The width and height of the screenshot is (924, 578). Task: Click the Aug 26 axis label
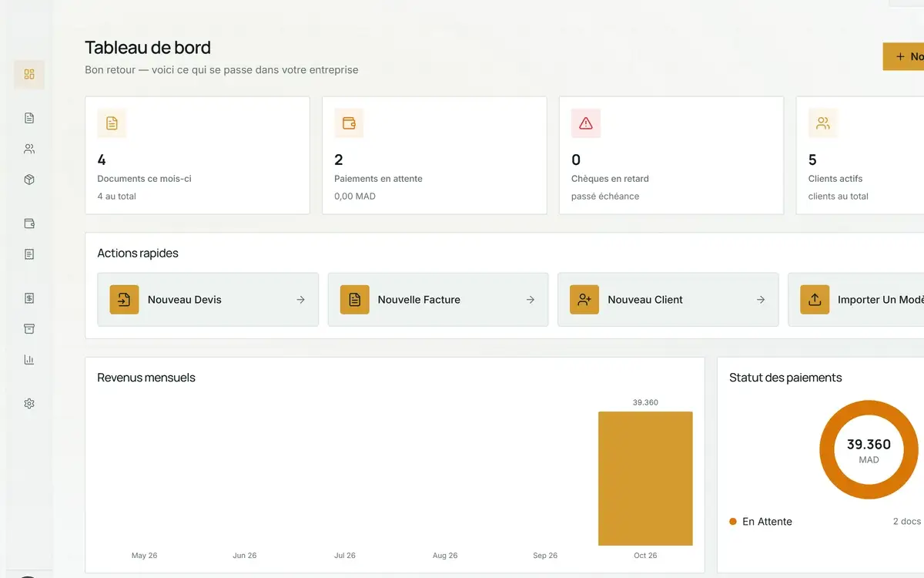click(445, 556)
